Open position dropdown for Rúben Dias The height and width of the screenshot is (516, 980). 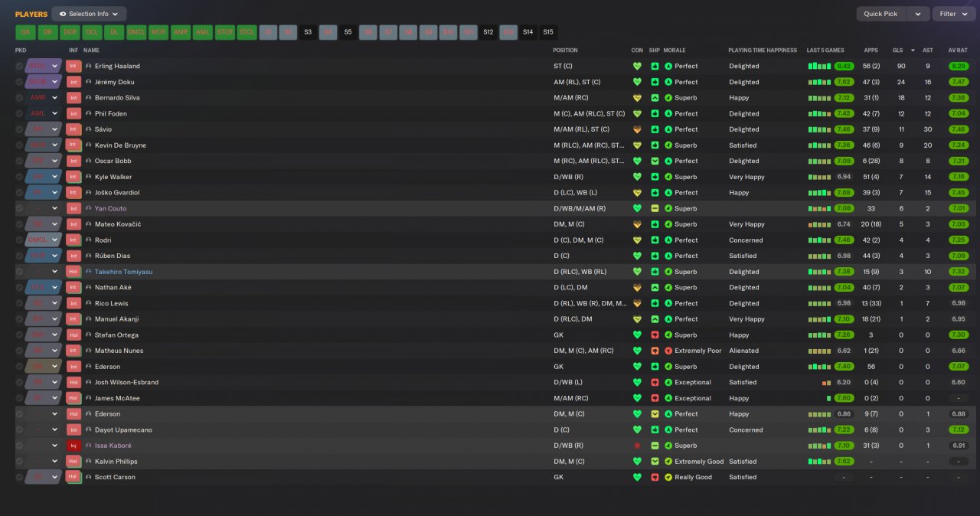point(55,256)
